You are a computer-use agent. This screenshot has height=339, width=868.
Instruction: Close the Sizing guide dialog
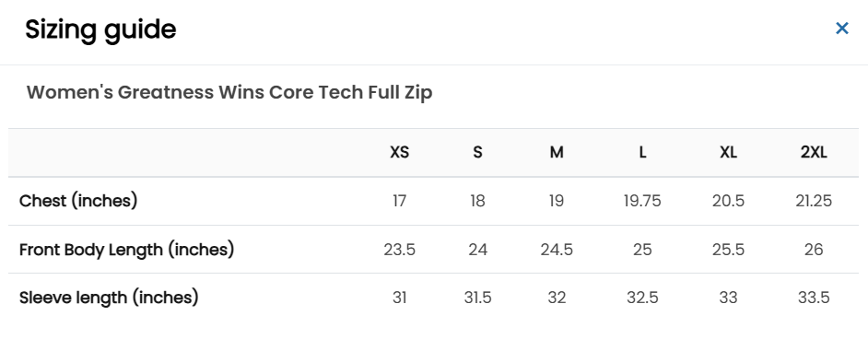(x=841, y=29)
